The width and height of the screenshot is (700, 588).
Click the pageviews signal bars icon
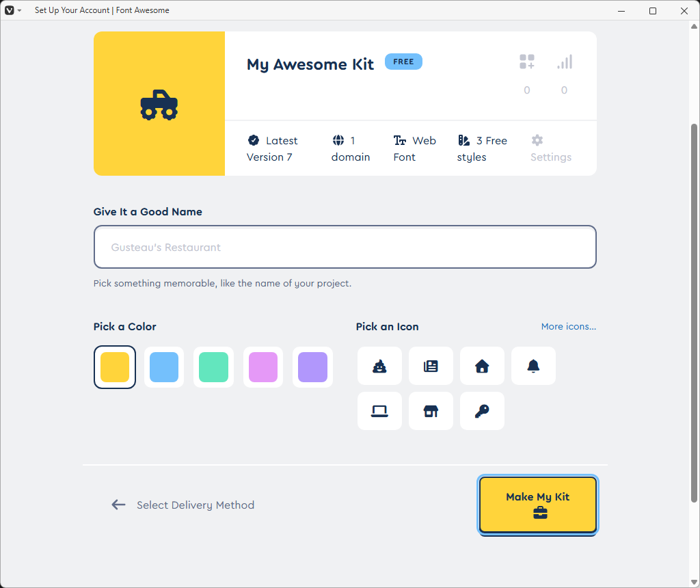coord(565,62)
